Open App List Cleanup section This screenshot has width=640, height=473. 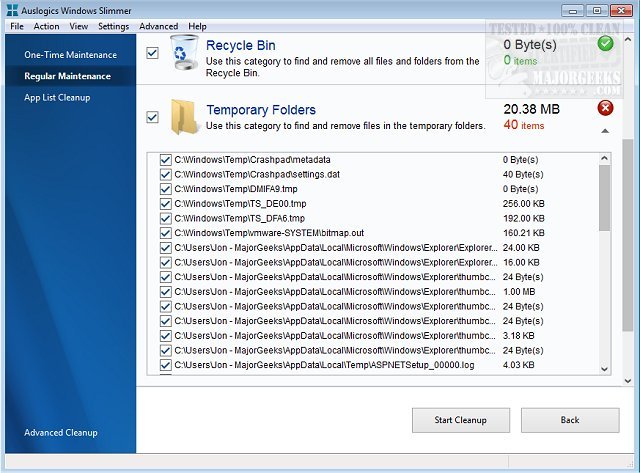(x=57, y=98)
